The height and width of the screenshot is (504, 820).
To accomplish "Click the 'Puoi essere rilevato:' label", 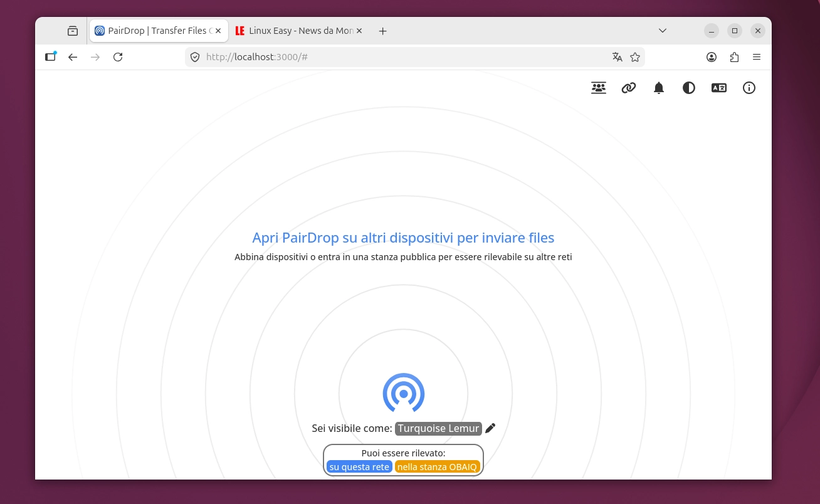I will coord(403,453).
